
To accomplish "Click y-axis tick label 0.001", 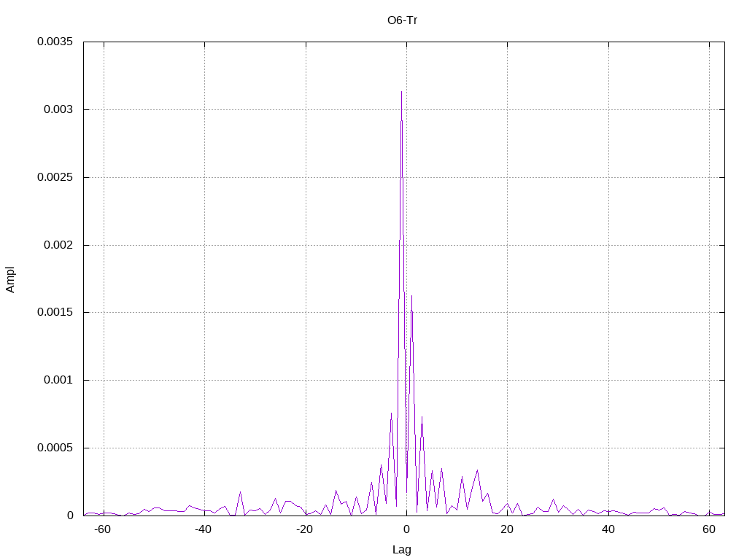I will [58, 380].
